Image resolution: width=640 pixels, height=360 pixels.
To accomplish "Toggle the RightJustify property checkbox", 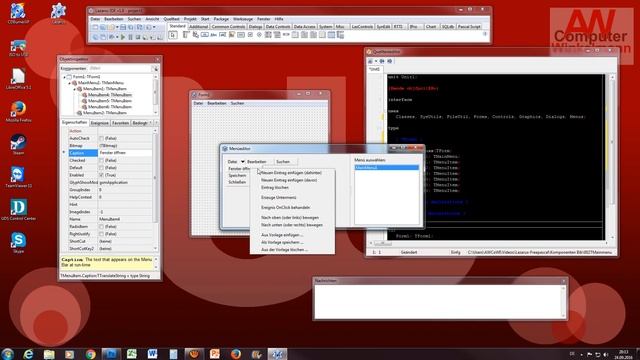I will pyautogui.click(x=101, y=234).
